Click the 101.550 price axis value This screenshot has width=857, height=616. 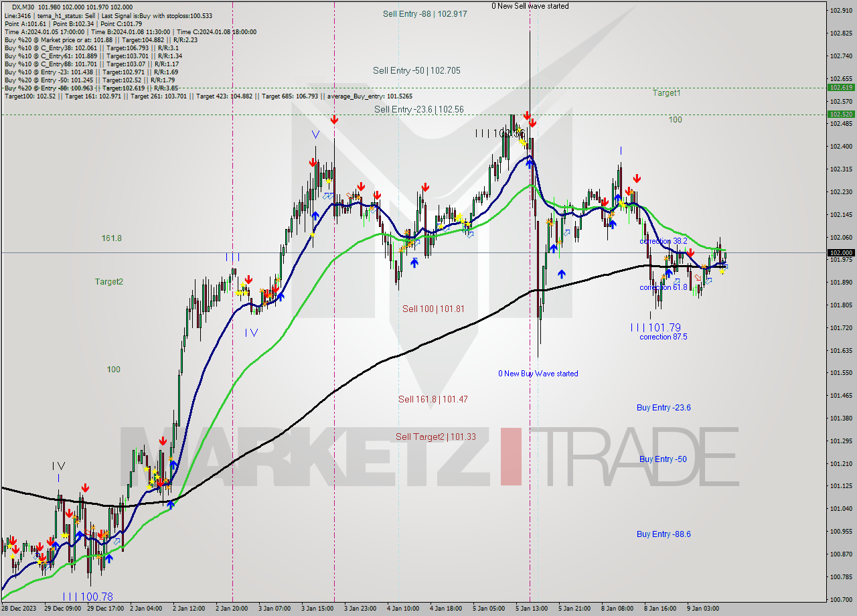840,372
